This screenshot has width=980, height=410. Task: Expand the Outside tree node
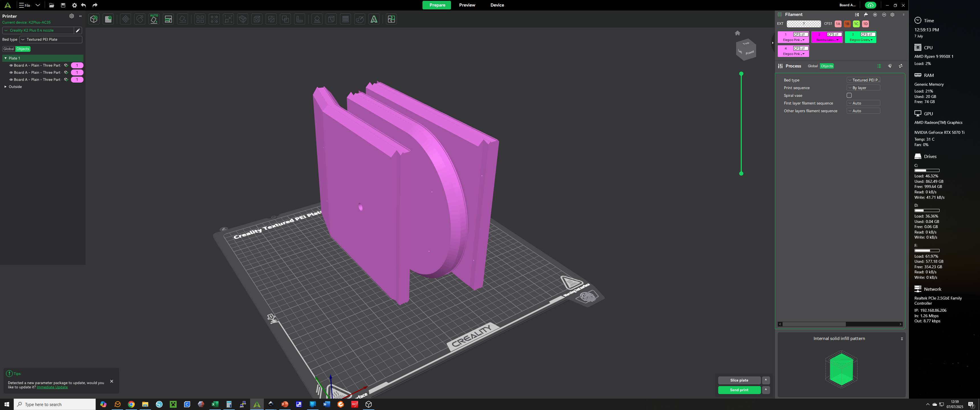coord(5,87)
